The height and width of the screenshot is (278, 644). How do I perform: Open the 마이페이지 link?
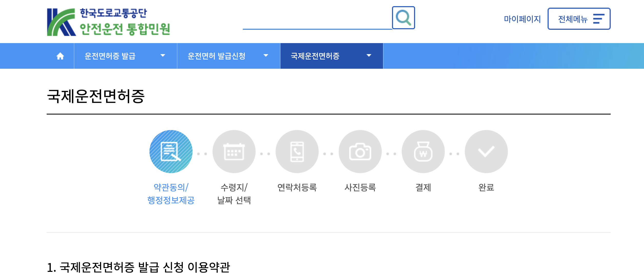pos(522,19)
